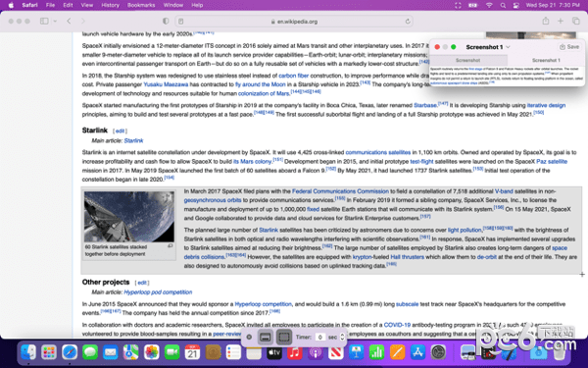The height and width of the screenshot is (368, 588).
Task: Open the Apple menu
Action: (11, 5)
